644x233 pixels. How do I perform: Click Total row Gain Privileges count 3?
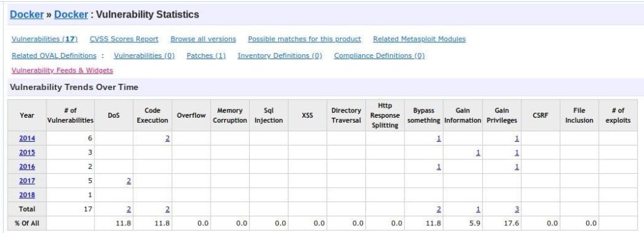(x=517, y=209)
